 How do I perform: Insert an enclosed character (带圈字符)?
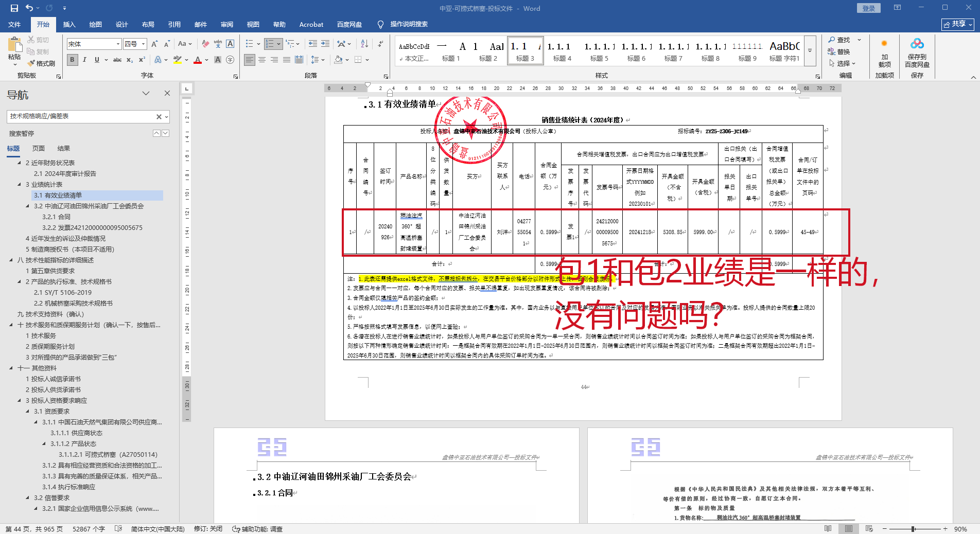point(230,60)
